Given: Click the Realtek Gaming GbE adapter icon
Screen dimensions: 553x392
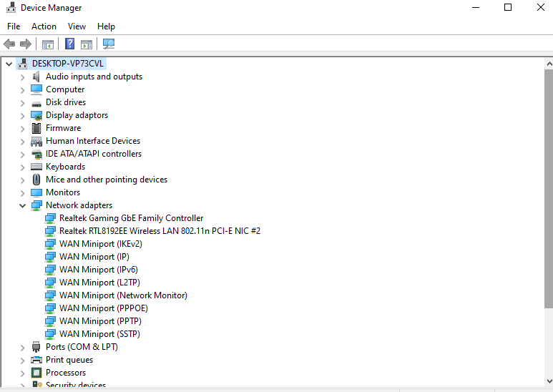Looking at the screenshot, I should (x=50, y=219).
